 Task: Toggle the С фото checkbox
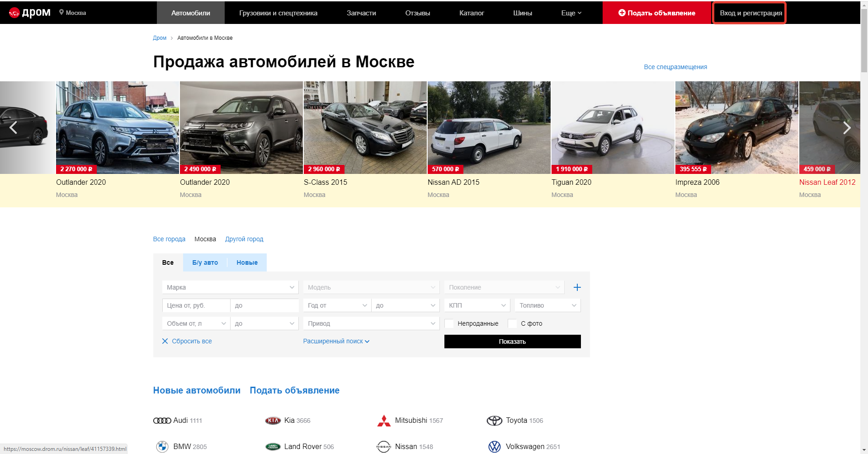coord(513,323)
